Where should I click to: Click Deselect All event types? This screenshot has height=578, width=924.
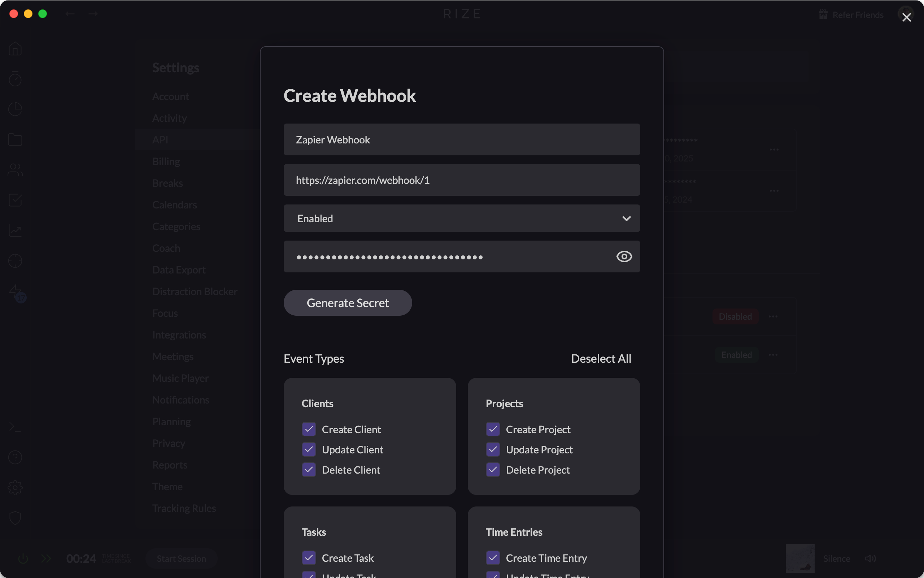pyautogui.click(x=601, y=358)
